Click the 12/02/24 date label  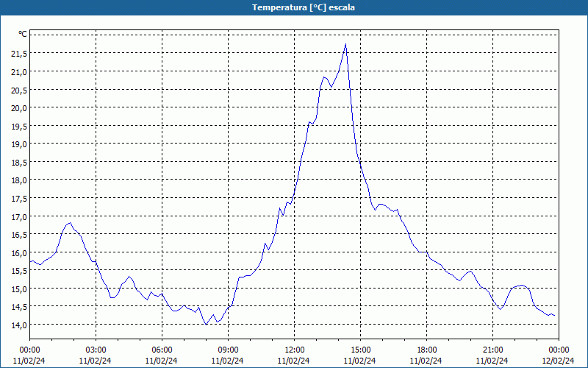(558, 361)
